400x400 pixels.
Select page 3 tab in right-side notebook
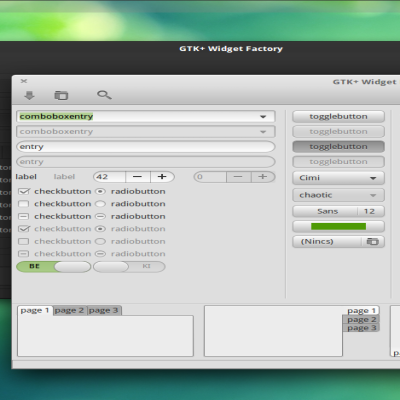click(361, 328)
